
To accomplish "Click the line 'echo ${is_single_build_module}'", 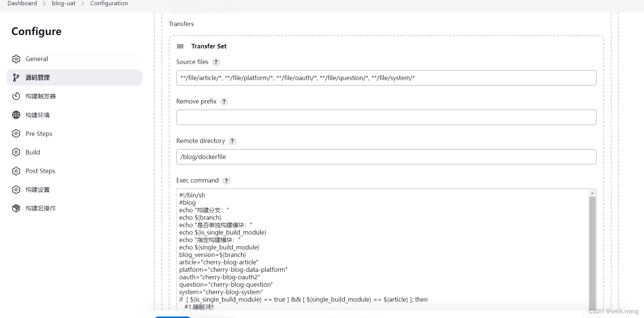I will (x=222, y=232).
